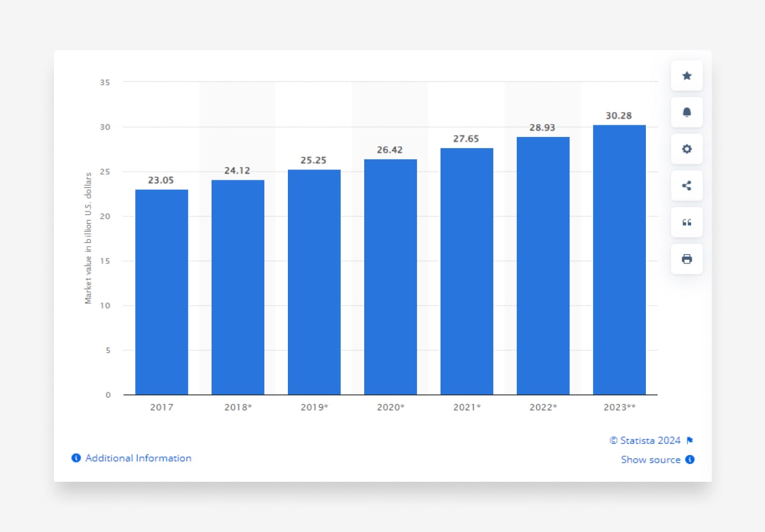Click the 2023** x-axis label
Image resolution: width=765 pixels, height=532 pixels.
[619, 407]
